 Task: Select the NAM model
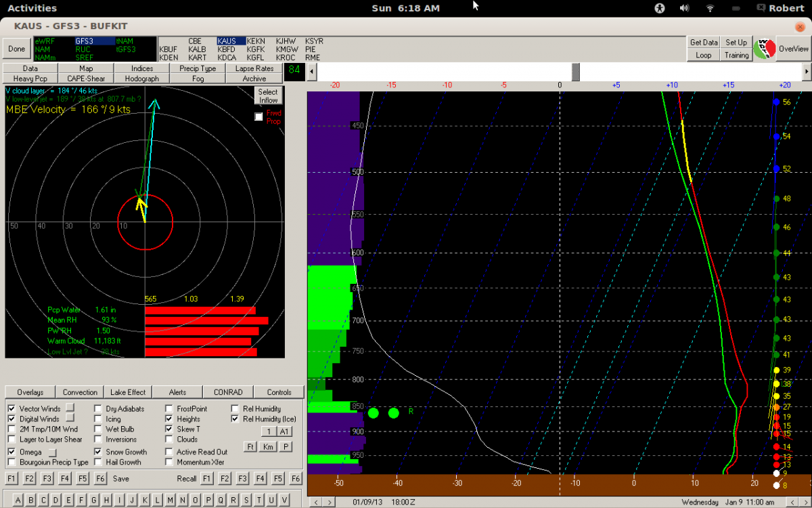[x=42, y=49]
